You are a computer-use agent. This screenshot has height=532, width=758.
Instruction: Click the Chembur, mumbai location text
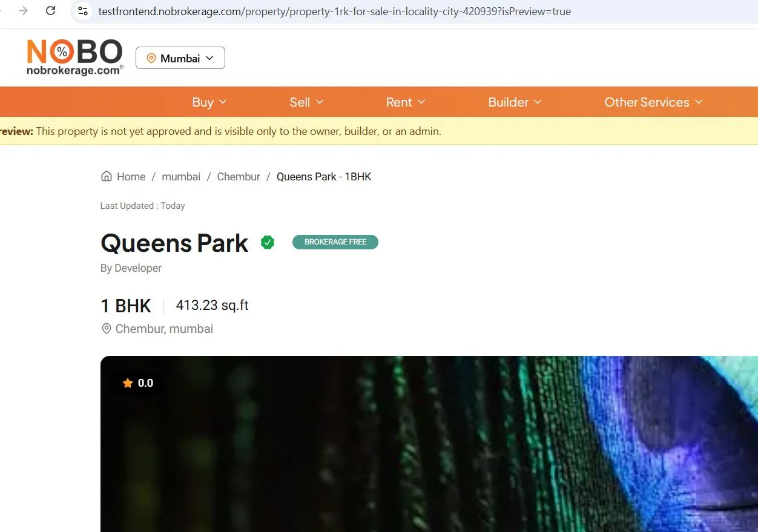pyautogui.click(x=164, y=329)
